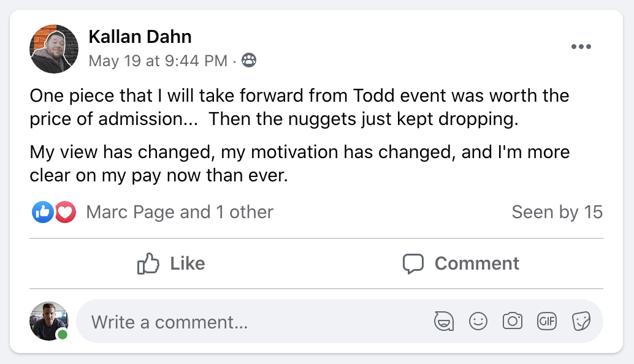Like the post by Kallan Dahn
This screenshot has height=364, width=634.
point(171,264)
